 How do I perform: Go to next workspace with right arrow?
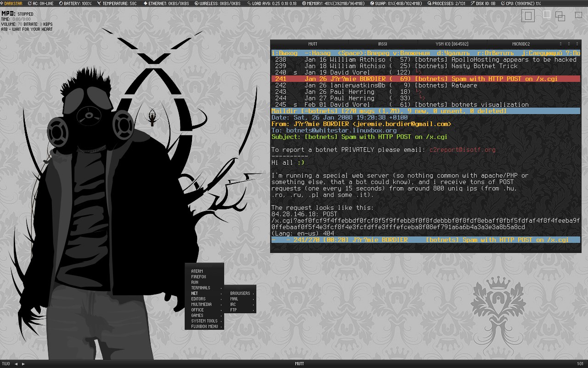pyautogui.click(x=23, y=364)
